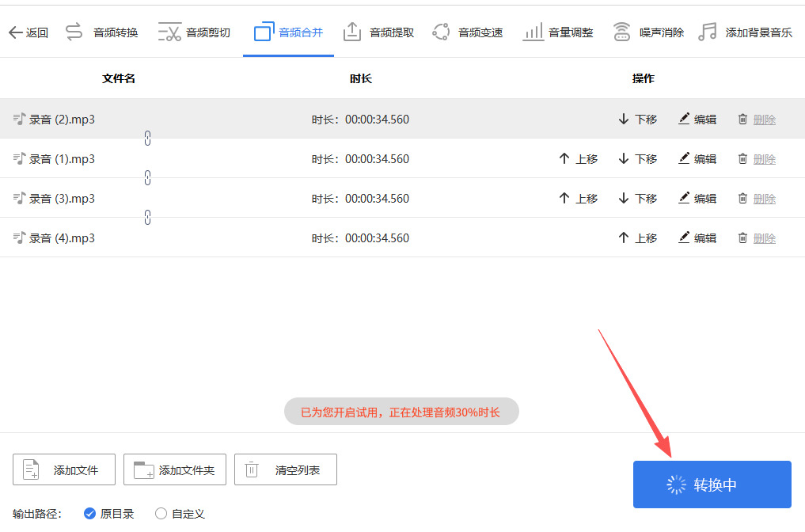Click the trash icon in 录音 (4).mp3 row
Image resolution: width=805 pixels, height=532 pixels.
pyautogui.click(x=742, y=237)
